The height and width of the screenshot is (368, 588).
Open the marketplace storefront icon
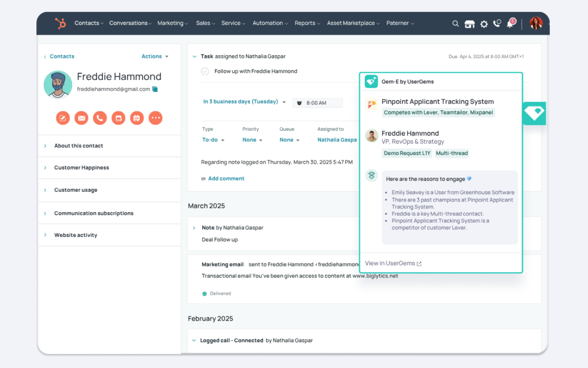pos(469,24)
